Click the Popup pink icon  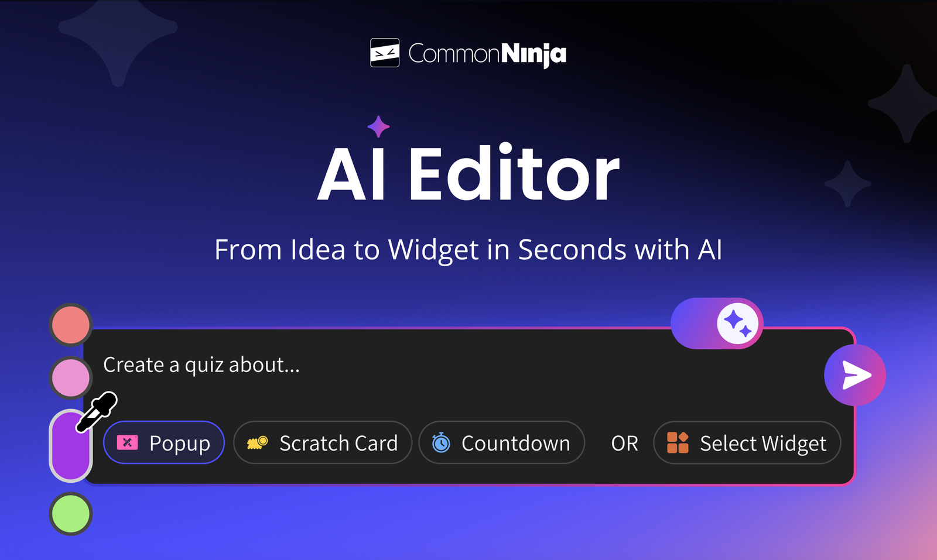(x=127, y=443)
